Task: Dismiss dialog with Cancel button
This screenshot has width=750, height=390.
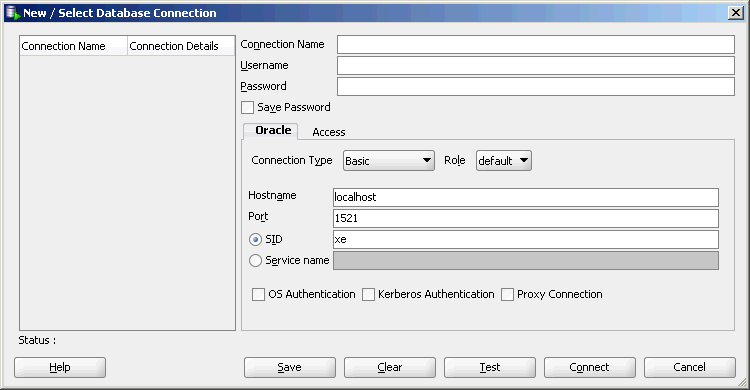Action: [x=690, y=368]
